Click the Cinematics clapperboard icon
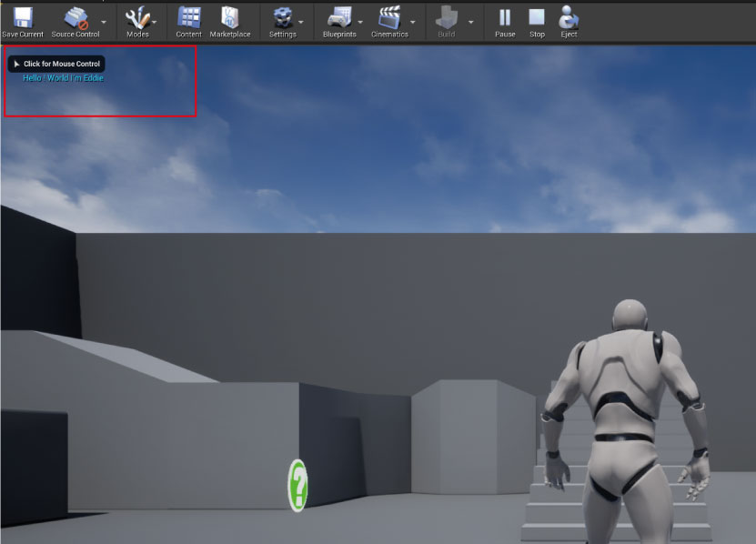The height and width of the screenshot is (544, 756). coord(389,17)
